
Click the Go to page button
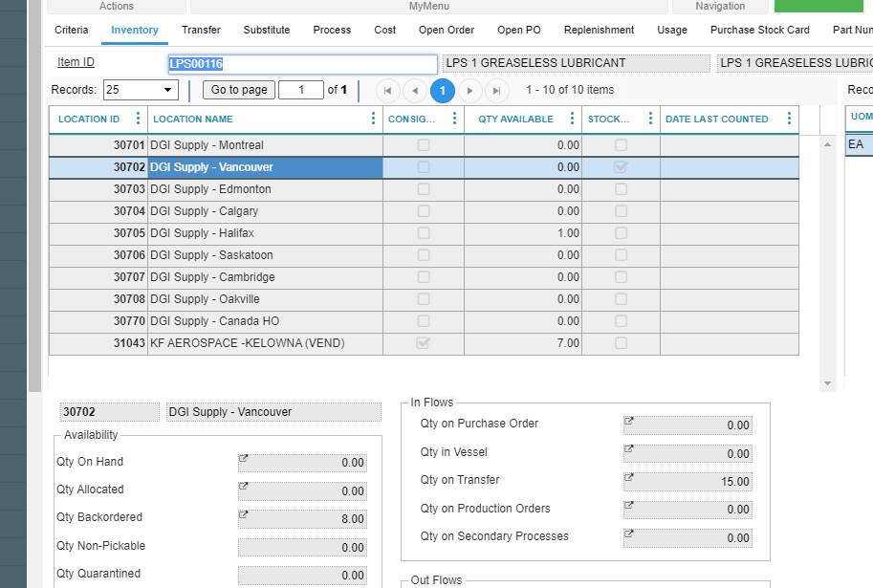click(239, 90)
